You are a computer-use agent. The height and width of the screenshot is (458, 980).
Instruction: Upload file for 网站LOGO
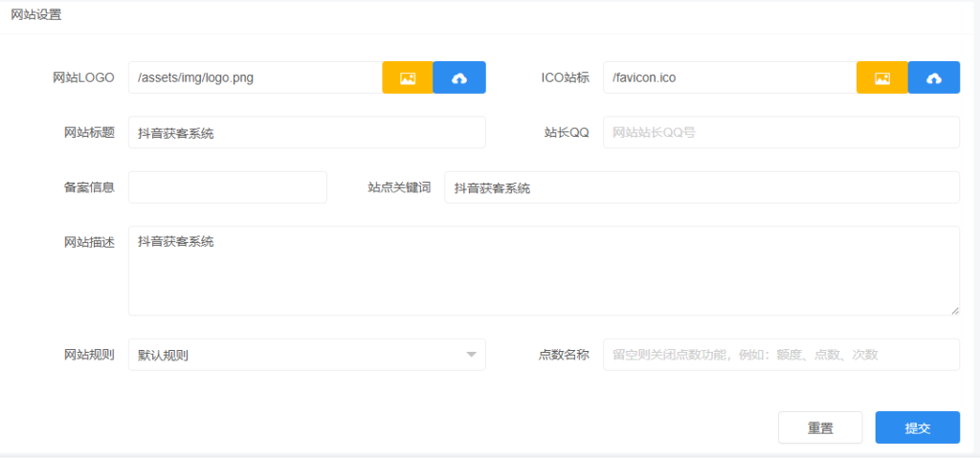[459, 77]
